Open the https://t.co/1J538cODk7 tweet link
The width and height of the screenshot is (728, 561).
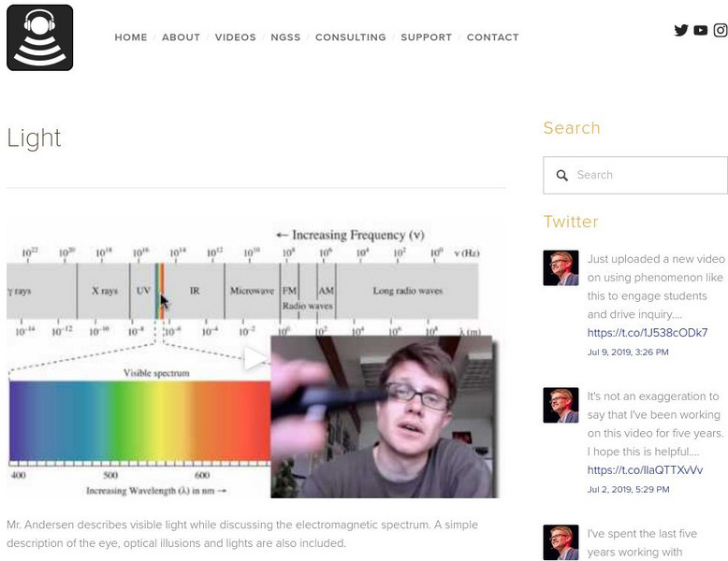coord(648,333)
